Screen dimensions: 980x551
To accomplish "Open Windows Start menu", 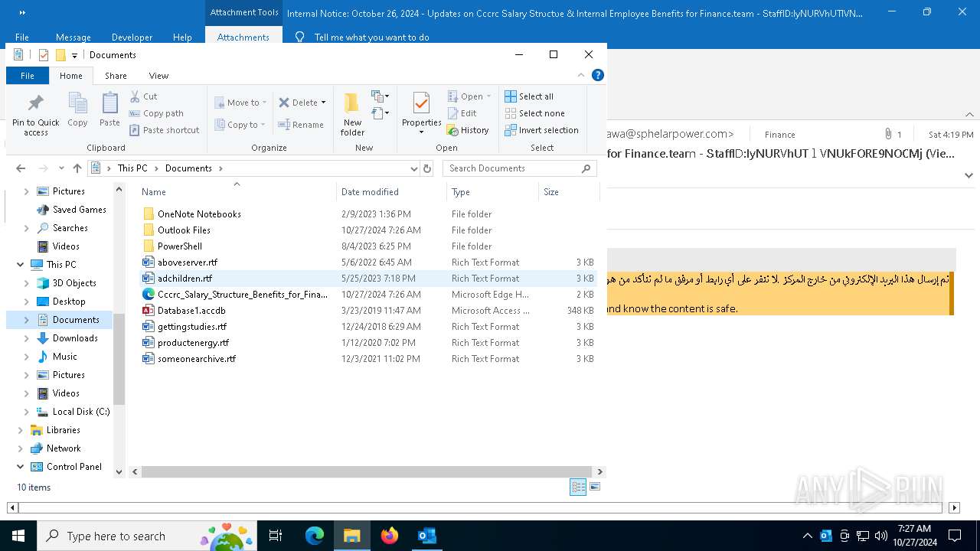I will point(18,536).
